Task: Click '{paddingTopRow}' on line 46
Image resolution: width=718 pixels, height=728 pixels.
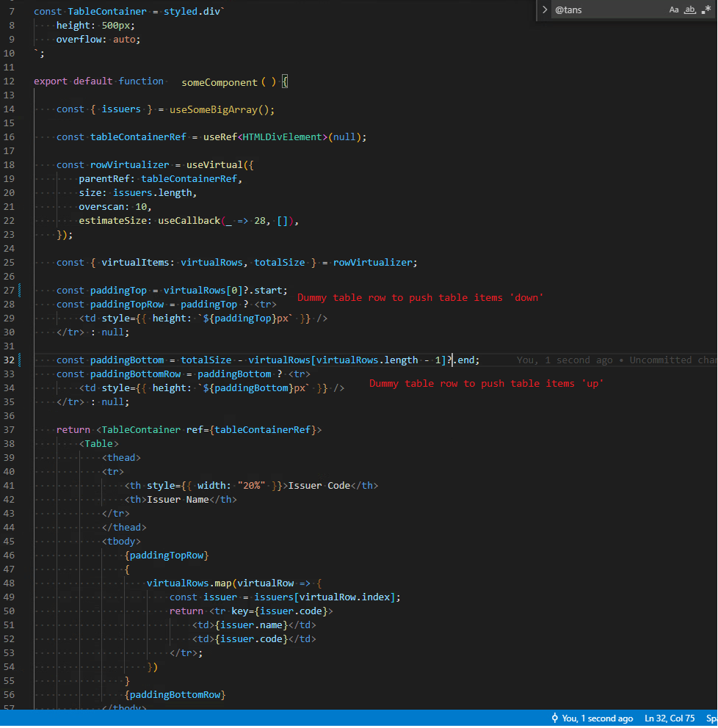Action: point(166,555)
